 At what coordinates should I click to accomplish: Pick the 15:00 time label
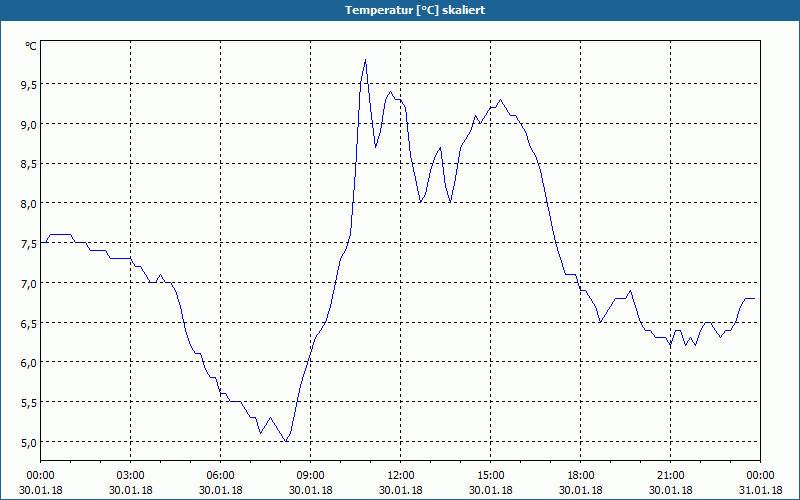(490, 476)
